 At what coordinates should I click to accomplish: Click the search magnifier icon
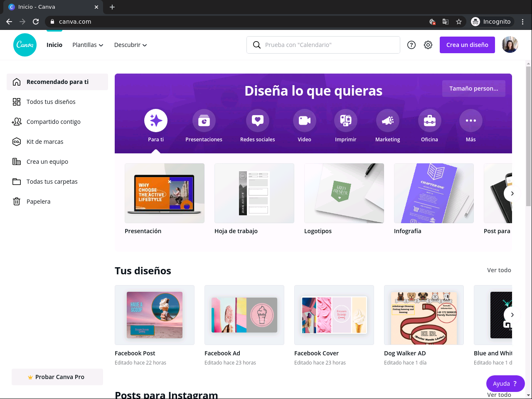(257, 45)
